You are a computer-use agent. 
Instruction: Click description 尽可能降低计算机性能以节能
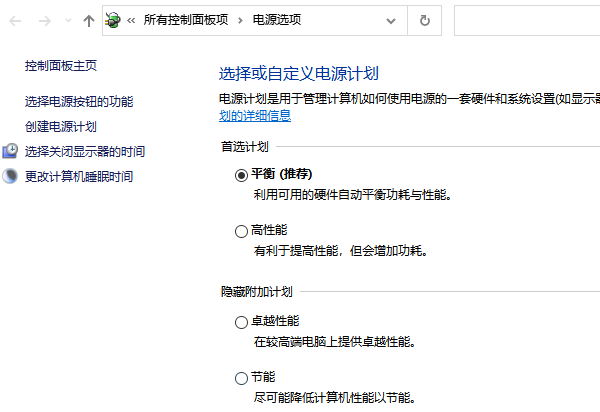[x=335, y=397]
